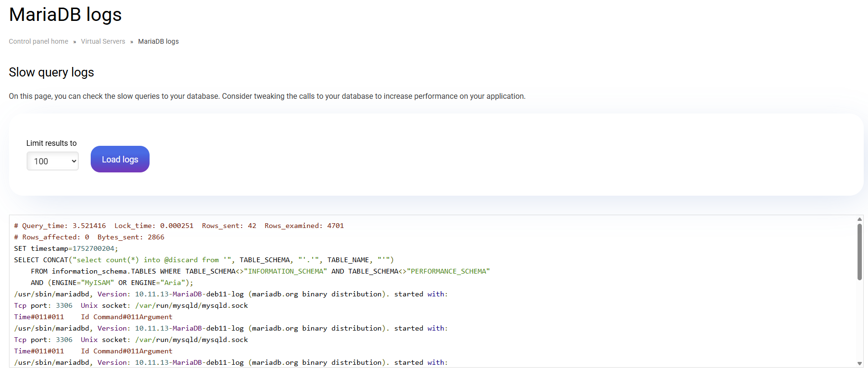Open the Control panel home breadcrumb link
The image size is (868, 370).
pyautogui.click(x=38, y=41)
